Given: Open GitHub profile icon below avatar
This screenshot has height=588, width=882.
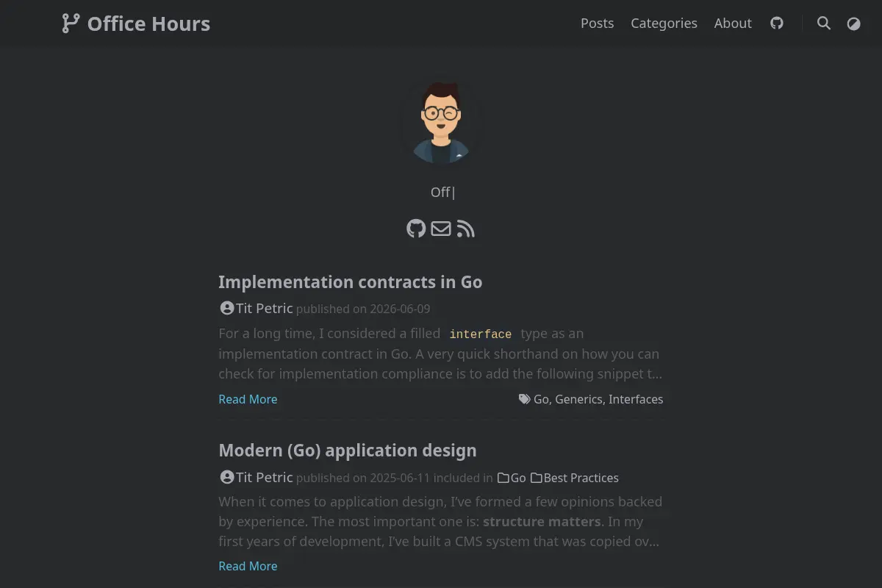Looking at the screenshot, I should 416,229.
